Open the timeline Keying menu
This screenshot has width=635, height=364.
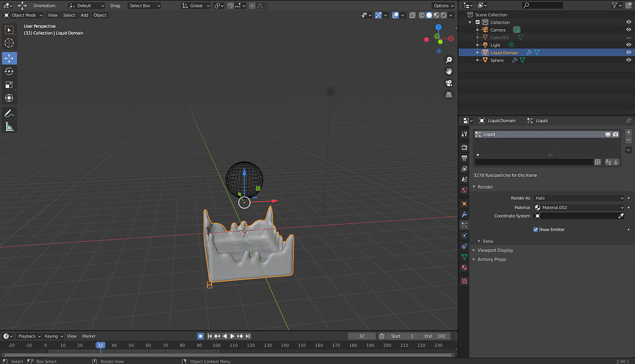click(x=53, y=337)
